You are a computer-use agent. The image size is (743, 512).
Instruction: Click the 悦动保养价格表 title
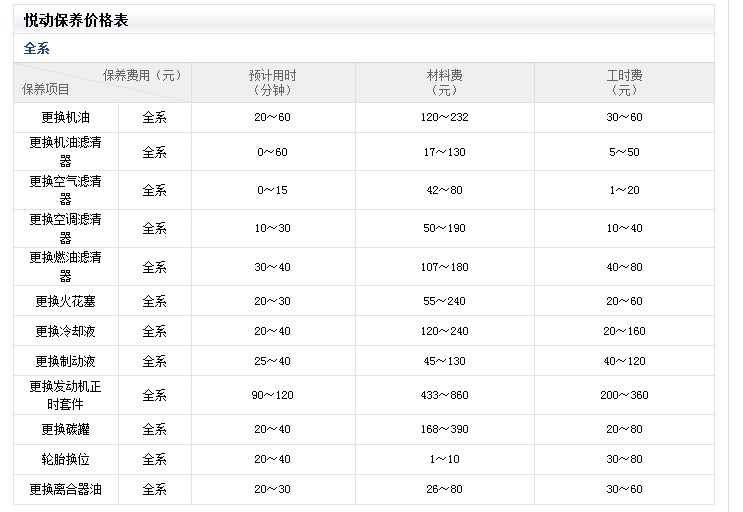[76, 20]
